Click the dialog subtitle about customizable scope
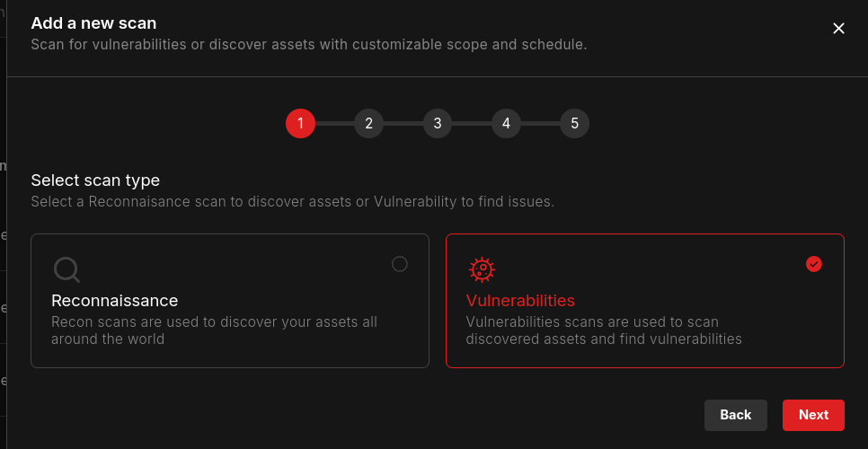Viewport: 868px width, 449px height. [x=308, y=44]
